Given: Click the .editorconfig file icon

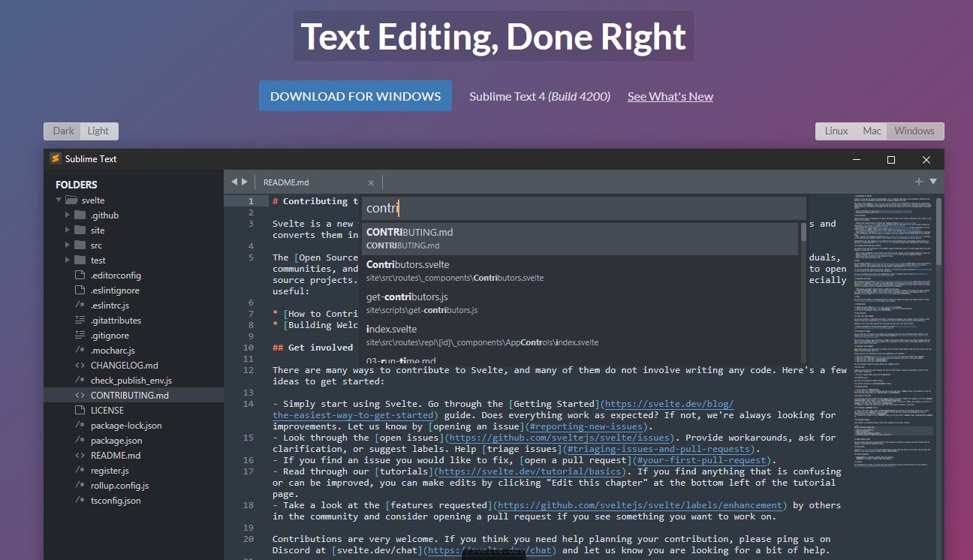Looking at the screenshot, I should click(80, 275).
